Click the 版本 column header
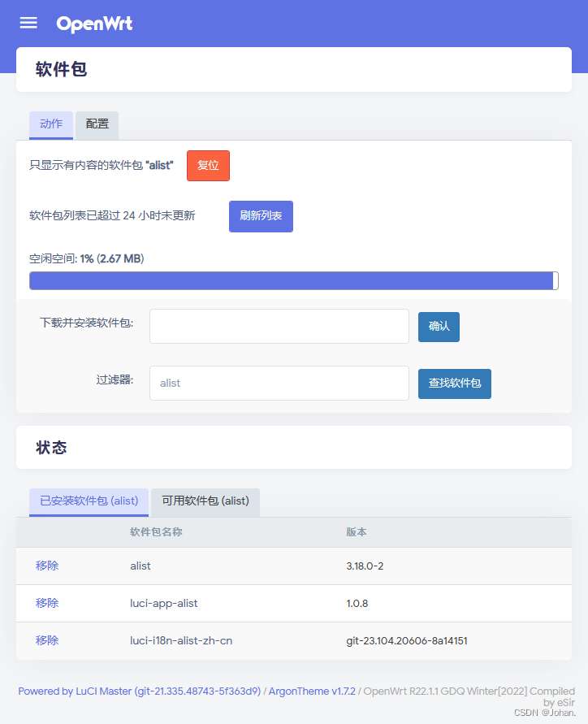The height and width of the screenshot is (724, 588). [x=357, y=532]
